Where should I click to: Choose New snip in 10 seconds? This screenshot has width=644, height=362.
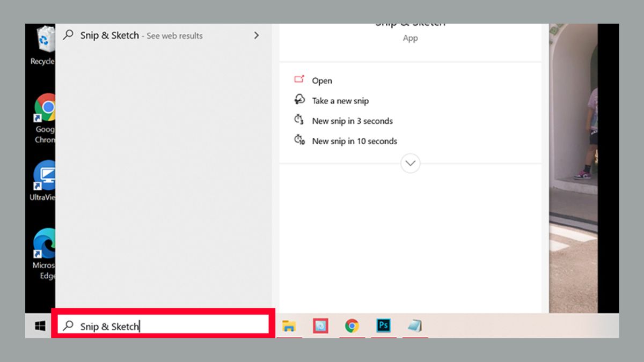(355, 142)
